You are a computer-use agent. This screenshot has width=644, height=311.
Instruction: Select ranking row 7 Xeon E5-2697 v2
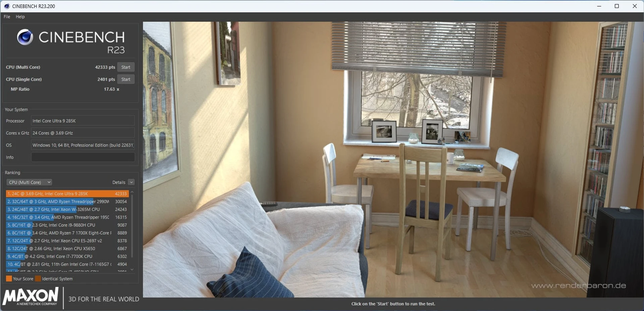tap(67, 241)
